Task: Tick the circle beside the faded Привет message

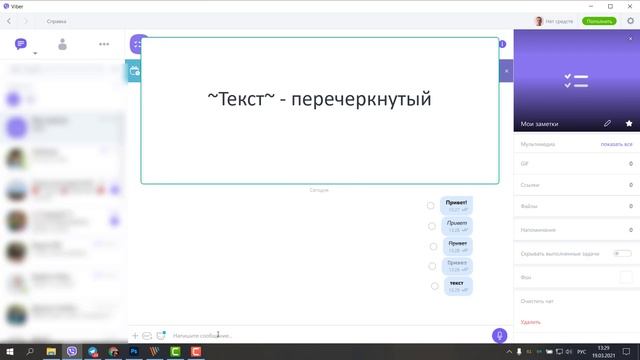Action: pyautogui.click(x=432, y=266)
